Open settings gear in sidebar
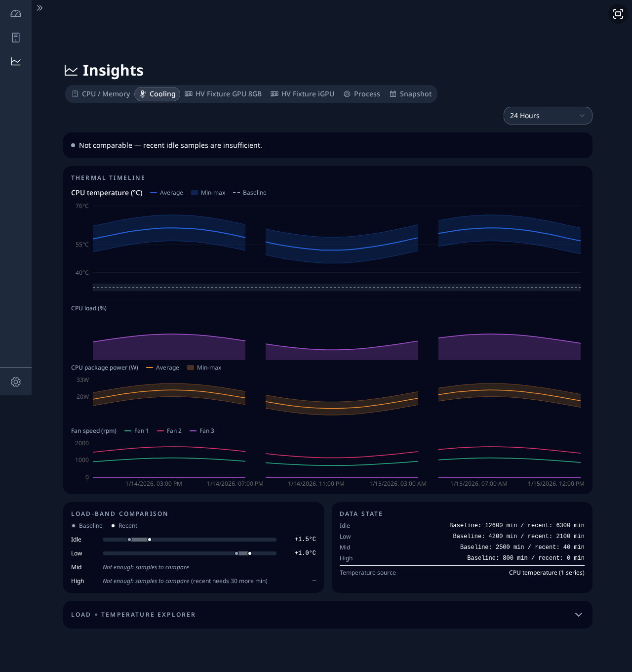 [16, 382]
